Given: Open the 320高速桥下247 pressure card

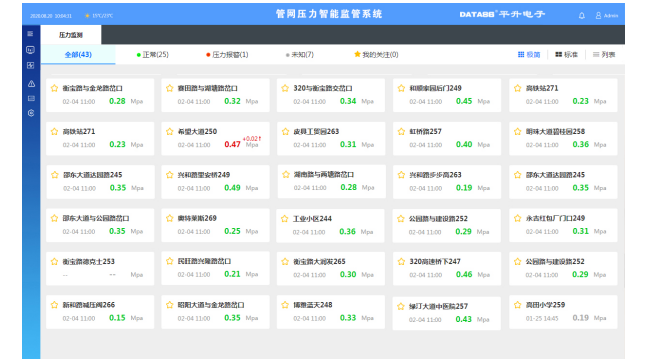Looking at the screenshot, I should pos(446,269).
